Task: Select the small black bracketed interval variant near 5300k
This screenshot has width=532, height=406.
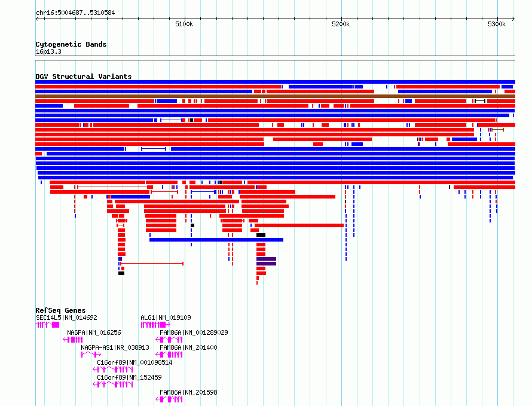Action: click(480, 101)
